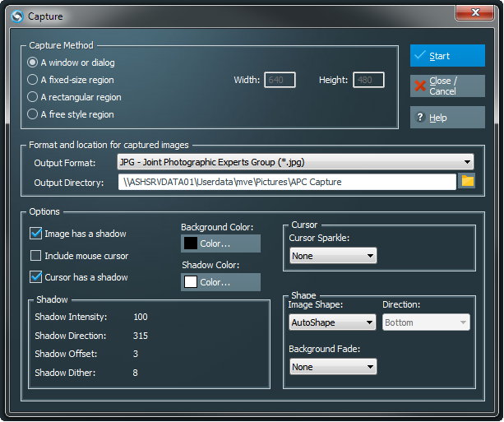Select 'A window or dialog' capture method

coord(33,63)
